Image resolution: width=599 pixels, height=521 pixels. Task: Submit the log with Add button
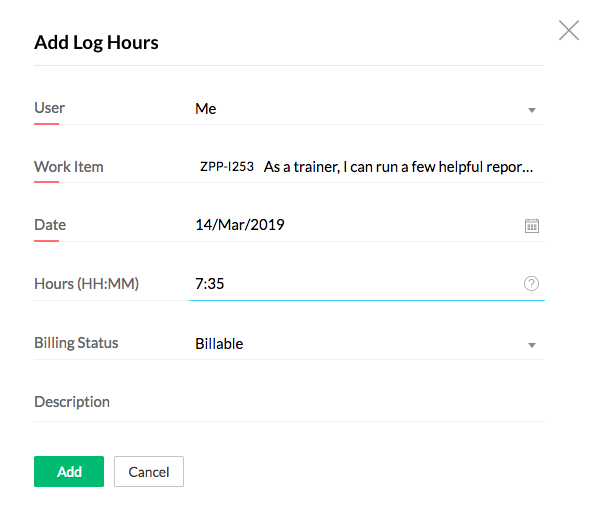[69, 471]
